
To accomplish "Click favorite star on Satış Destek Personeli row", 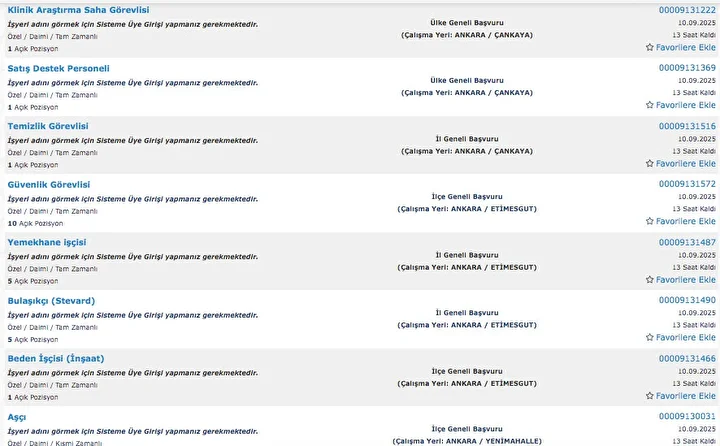I will pyautogui.click(x=649, y=105).
